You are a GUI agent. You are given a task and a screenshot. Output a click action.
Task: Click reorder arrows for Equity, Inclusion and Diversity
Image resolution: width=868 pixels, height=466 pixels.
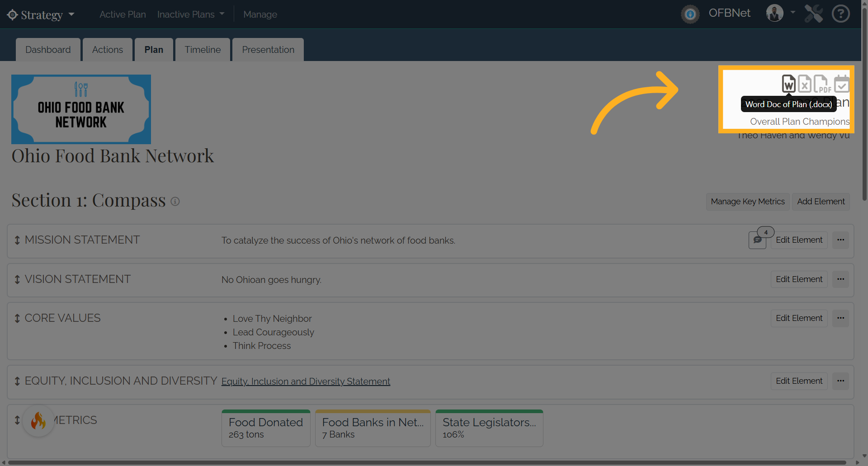[17, 381]
